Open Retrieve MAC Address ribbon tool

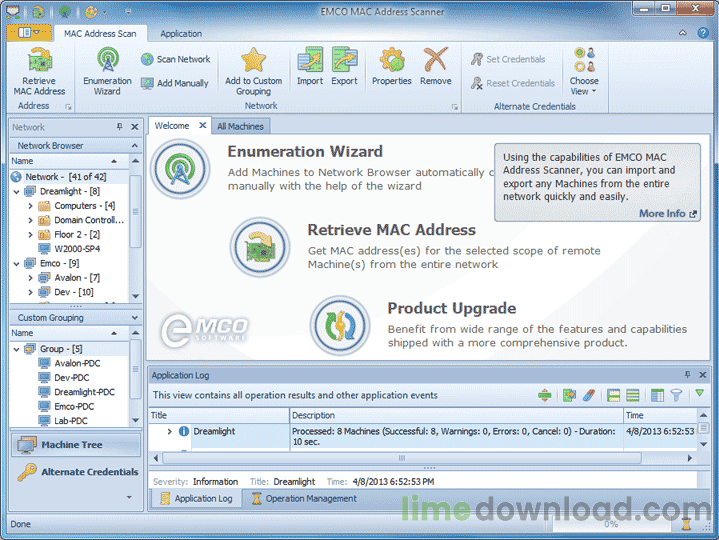39,72
